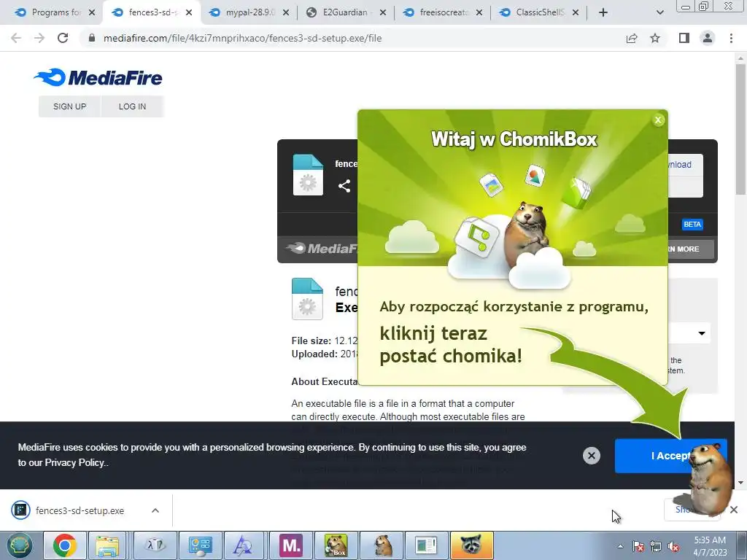
Task: Open the downloaded fences3-sd-setup.exe file
Action: 79,510
